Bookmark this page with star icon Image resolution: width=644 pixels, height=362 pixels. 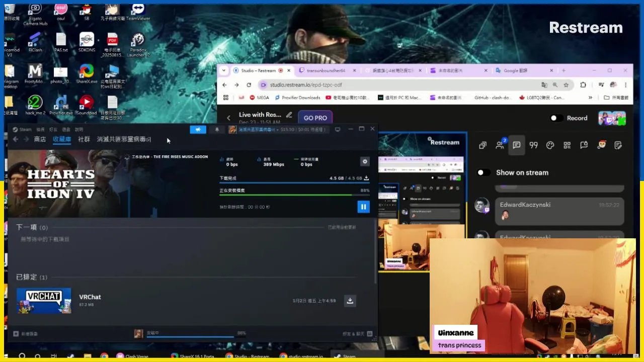(566, 85)
